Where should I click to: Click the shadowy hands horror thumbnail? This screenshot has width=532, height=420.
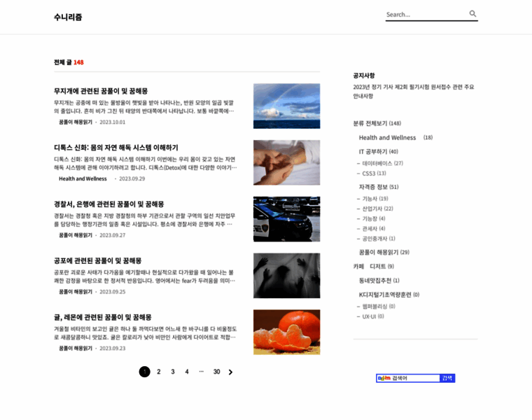pyautogui.click(x=287, y=276)
